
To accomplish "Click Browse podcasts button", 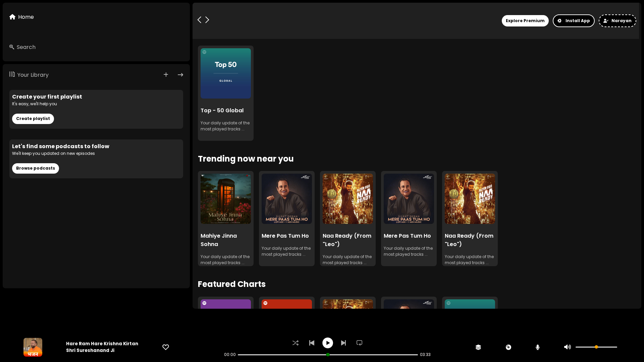I will point(36,168).
